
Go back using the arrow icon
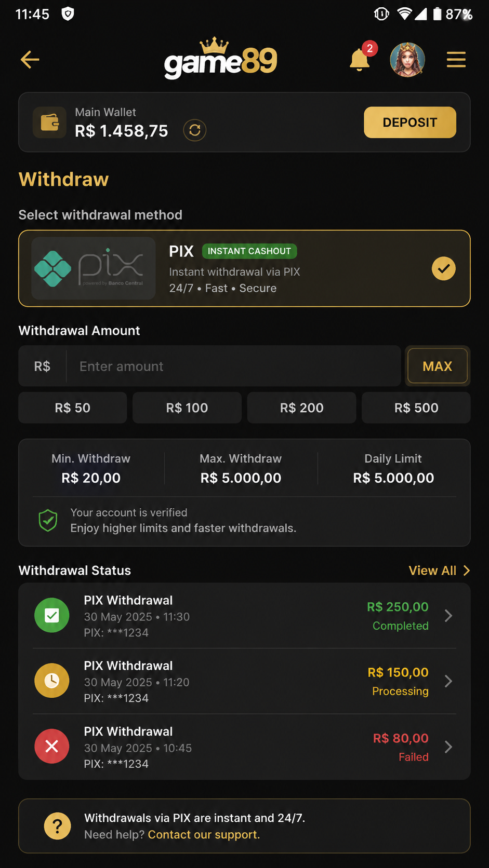pos(30,60)
